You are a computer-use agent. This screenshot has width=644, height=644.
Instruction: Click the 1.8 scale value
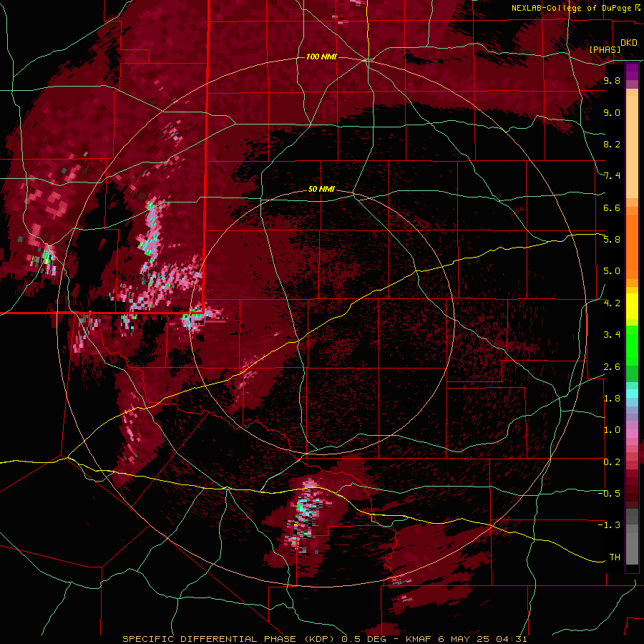(612, 399)
